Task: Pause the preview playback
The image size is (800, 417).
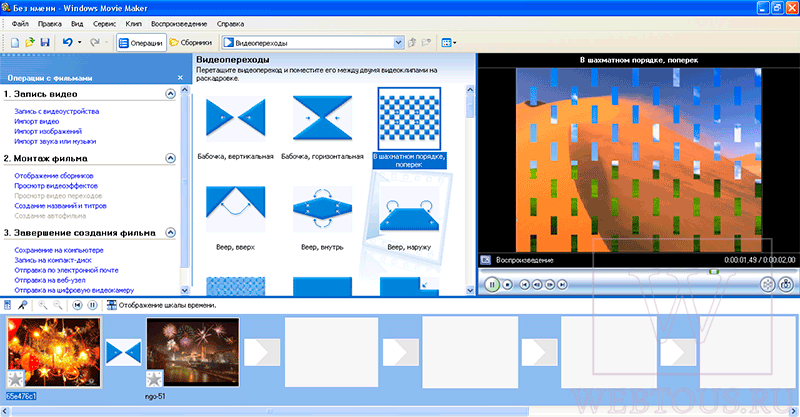Action: tap(492, 284)
